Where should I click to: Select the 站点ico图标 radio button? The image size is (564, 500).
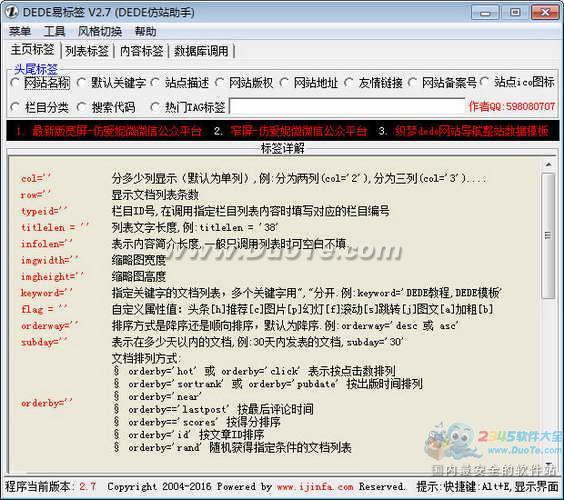click(517, 82)
